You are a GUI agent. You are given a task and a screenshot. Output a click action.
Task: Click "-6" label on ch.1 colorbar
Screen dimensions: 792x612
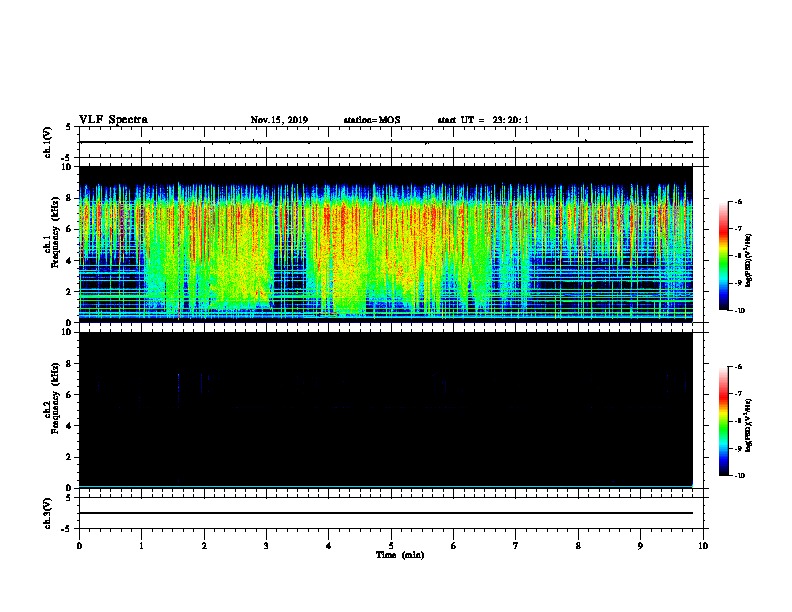click(x=738, y=202)
